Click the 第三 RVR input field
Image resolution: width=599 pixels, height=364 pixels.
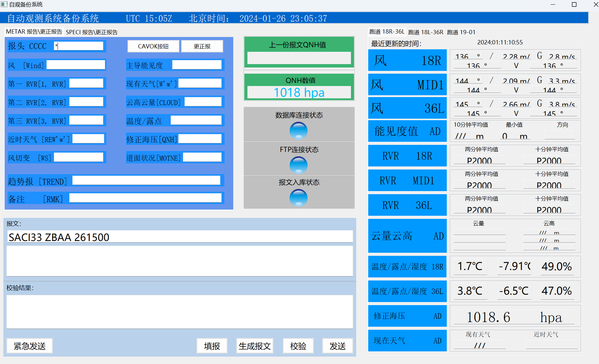tap(86, 120)
